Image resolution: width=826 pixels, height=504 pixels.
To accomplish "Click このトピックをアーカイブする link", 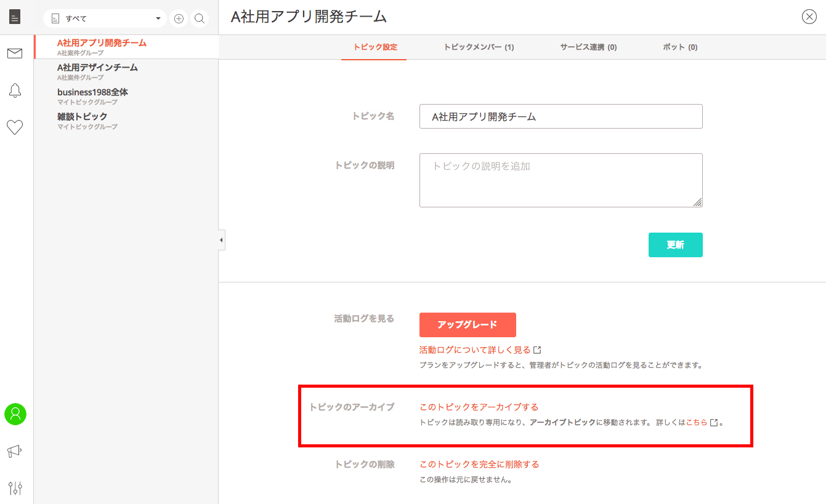I will click(479, 407).
